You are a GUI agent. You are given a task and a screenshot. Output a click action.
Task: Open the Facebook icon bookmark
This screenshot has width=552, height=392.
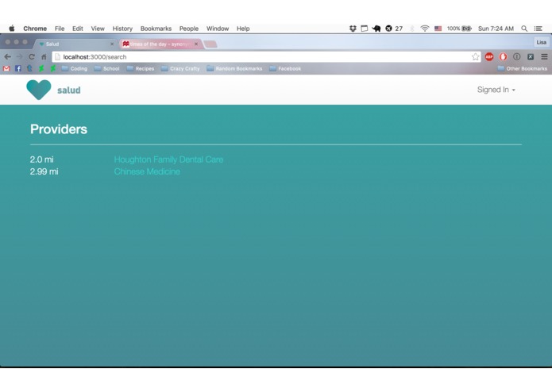(18, 68)
